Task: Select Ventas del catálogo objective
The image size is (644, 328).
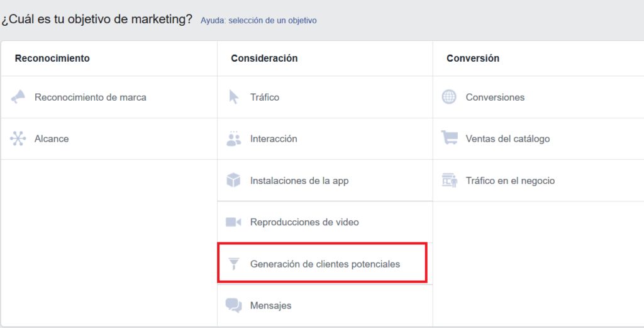Action: tap(538, 139)
